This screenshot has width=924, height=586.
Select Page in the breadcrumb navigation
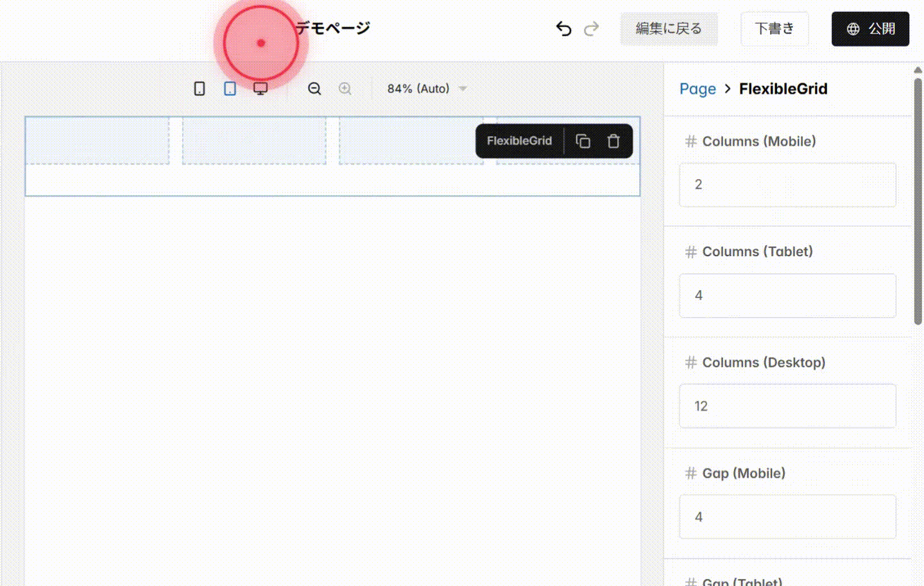697,89
